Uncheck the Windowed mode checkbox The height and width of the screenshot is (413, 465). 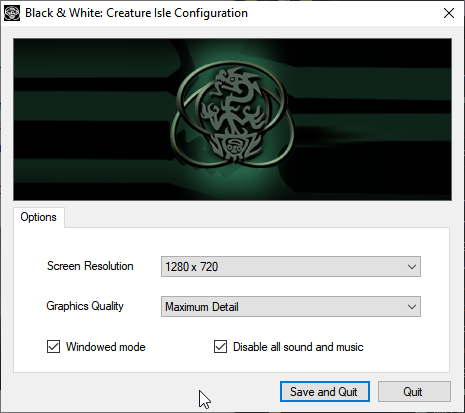(53, 347)
